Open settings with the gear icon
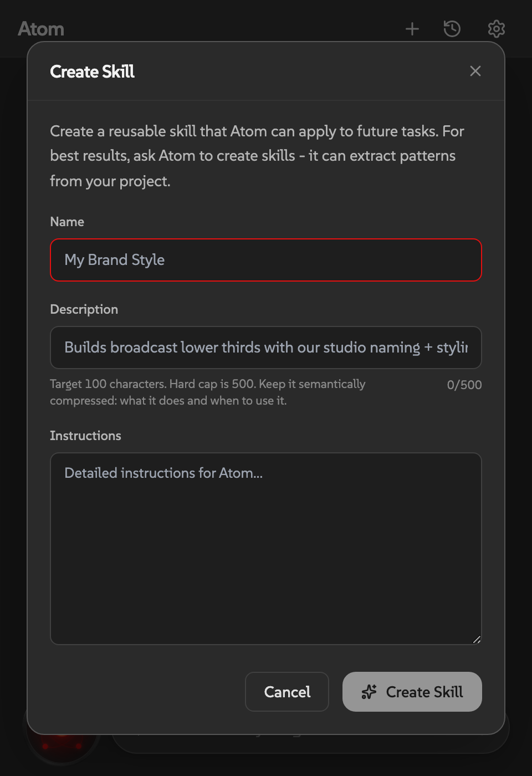The width and height of the screenshot is (532, 776). pyautogui.click(x=496, y=29)
